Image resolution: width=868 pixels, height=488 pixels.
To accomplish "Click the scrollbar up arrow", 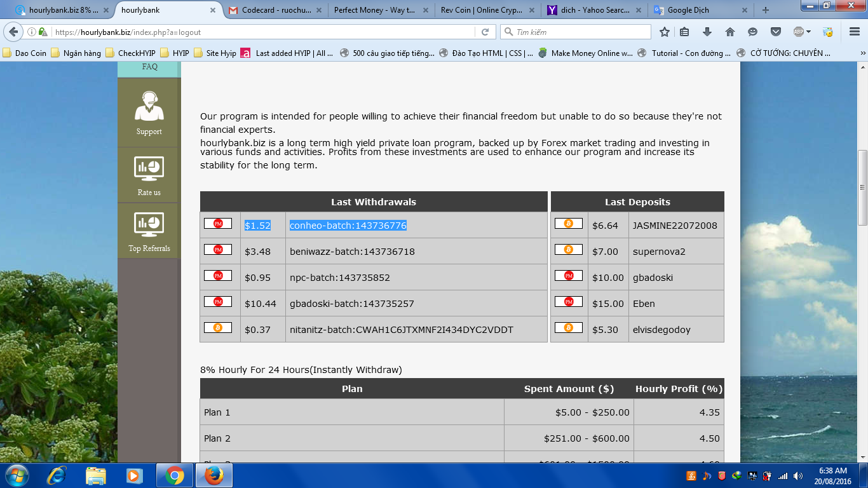I will pyautogui.click(x=862, y=67).
